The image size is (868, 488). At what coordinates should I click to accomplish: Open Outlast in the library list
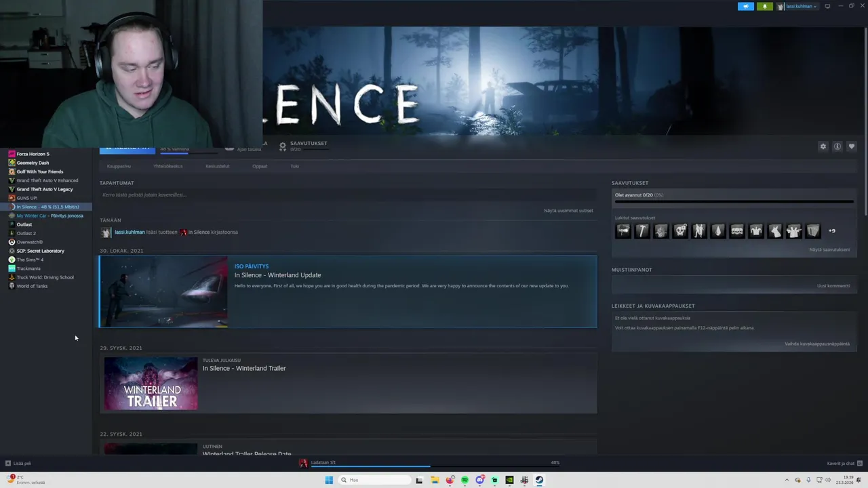pyautogui.click(x=24, y=224)
